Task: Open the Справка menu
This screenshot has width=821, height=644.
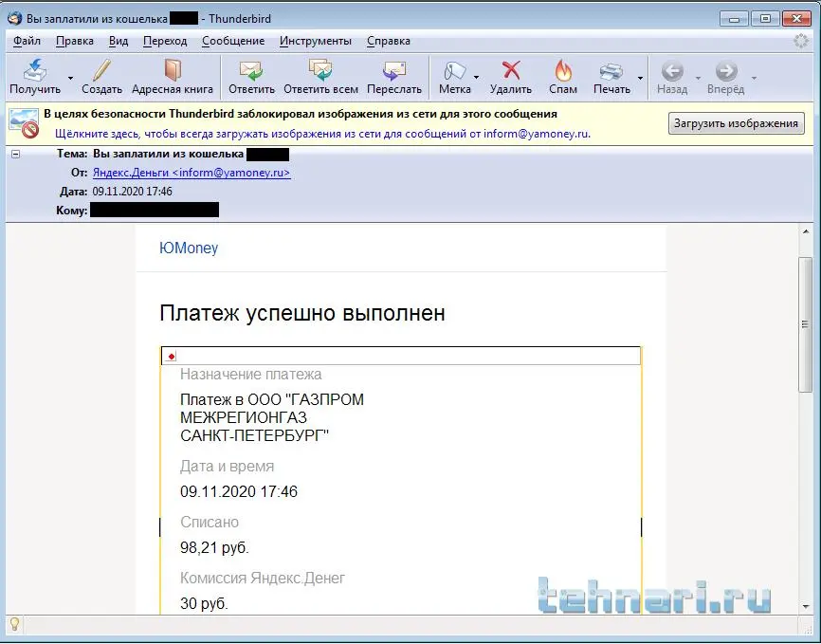Action: coord(389,41)
